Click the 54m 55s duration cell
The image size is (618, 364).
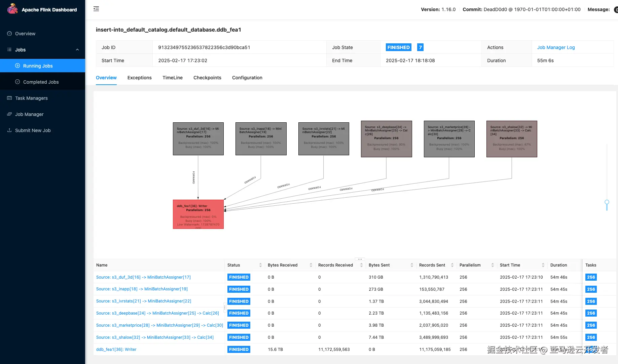coord(559,337)
